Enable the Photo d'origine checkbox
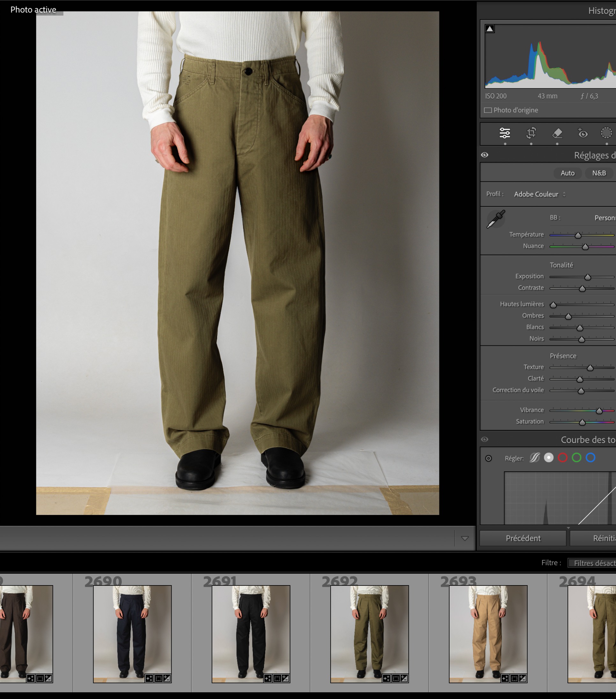 tap(488, 110)
